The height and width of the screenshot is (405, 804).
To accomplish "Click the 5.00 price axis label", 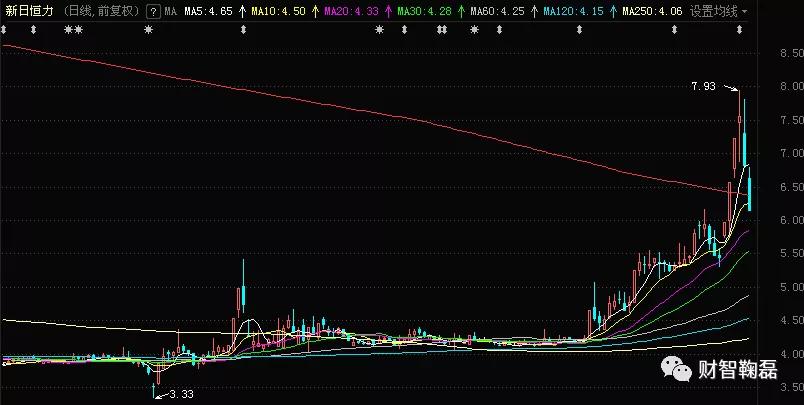I will pyautogui.click(x=791, y=287).
